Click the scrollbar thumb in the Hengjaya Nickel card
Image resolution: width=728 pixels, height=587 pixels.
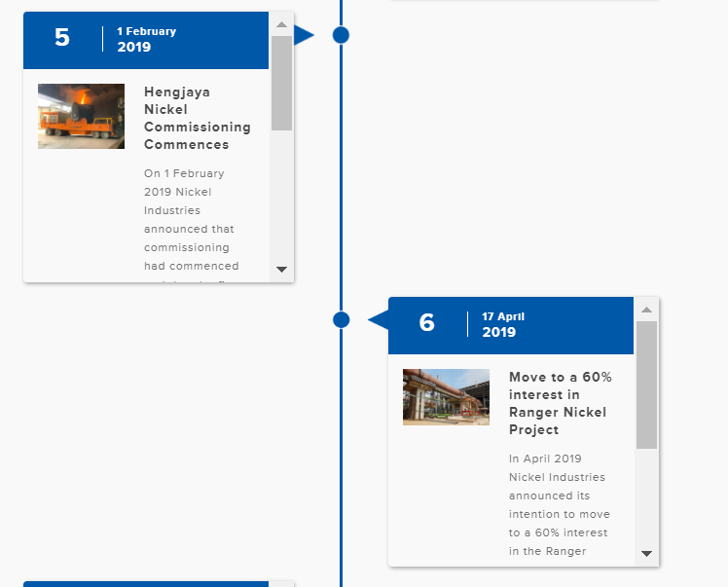[x=281, y=83]
